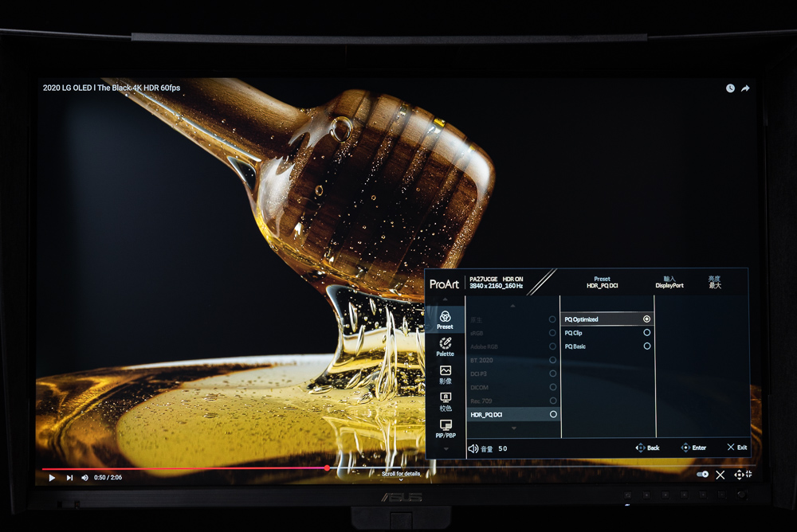Viewport: 797px width, 532px height.
Task: Click the 3840 x 2160_160Hz resolution text
Action: 496,286
